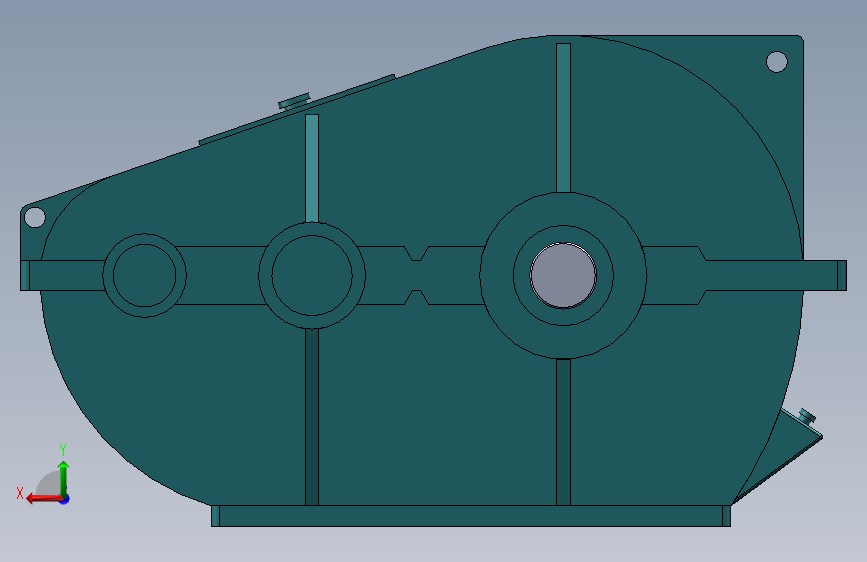Select the upper rib above the large bearing
867x562 pixels.
[x=563, y=118]
